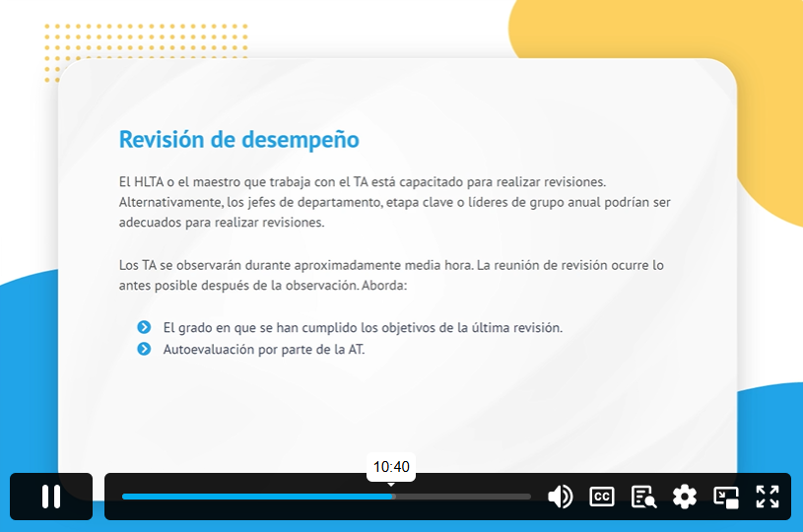The width and height of the screenshot is (803, 532).
Task: Click the bullet chevron beside "El grado en que"
Action: (x=144, y=327)
